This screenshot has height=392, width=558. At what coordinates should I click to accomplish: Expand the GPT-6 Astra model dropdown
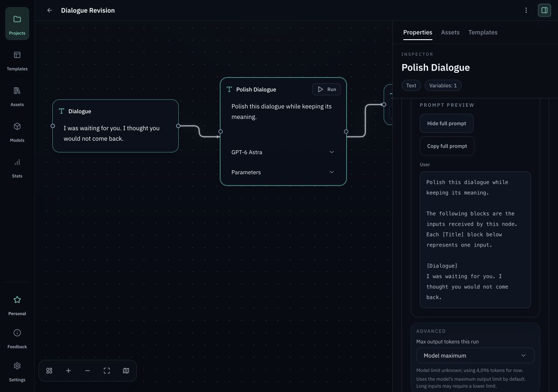pyautogui.click(x=283, y=152)
